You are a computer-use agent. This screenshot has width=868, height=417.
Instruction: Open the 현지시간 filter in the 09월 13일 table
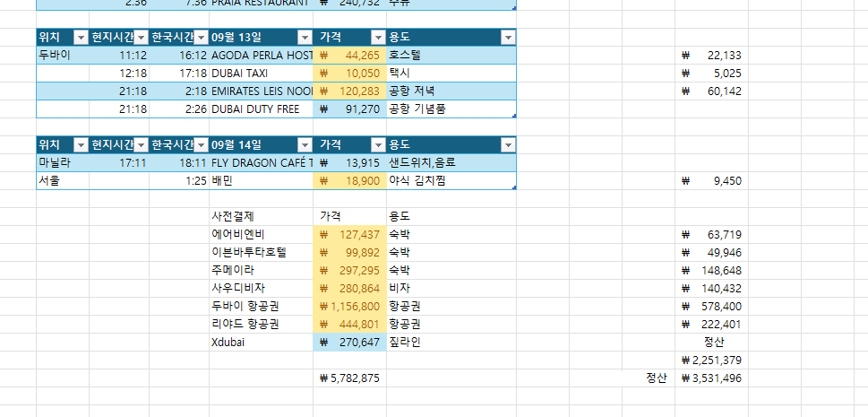point(141,38)
